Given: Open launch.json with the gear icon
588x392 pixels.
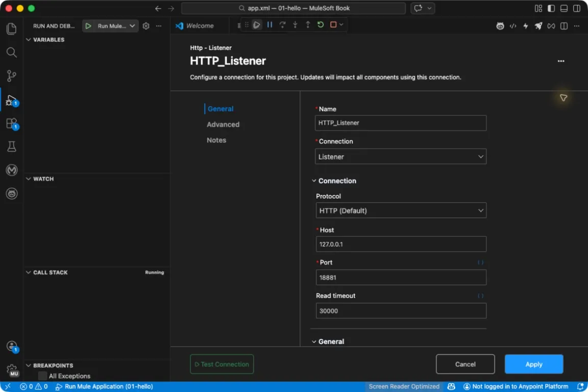Looking at the screenshot, I should tap(146, 26).
